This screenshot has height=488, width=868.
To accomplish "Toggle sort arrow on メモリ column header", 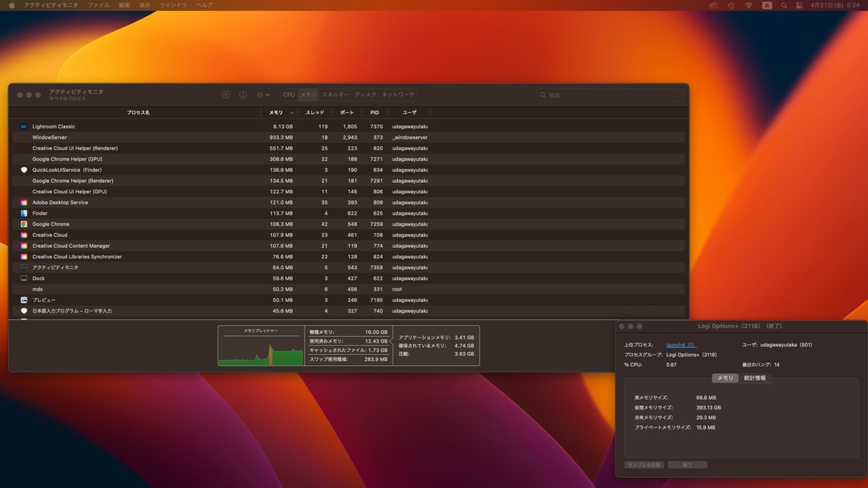I will (292, 113).
